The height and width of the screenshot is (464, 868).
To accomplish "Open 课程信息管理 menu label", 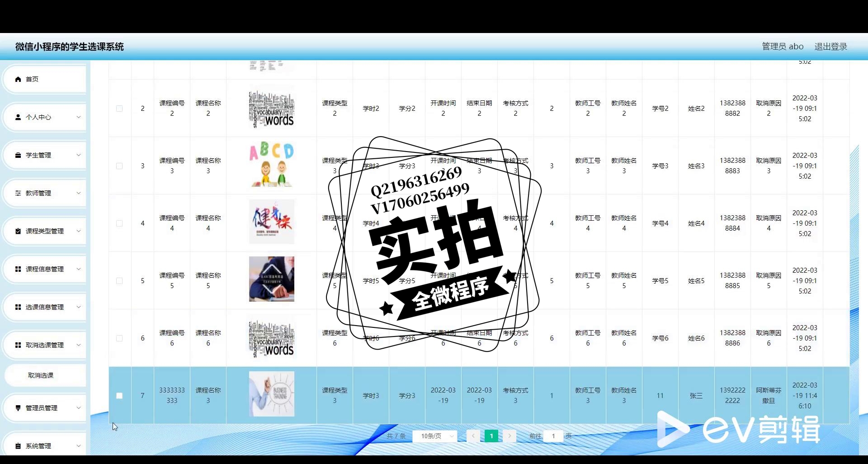I will (45, 269).
